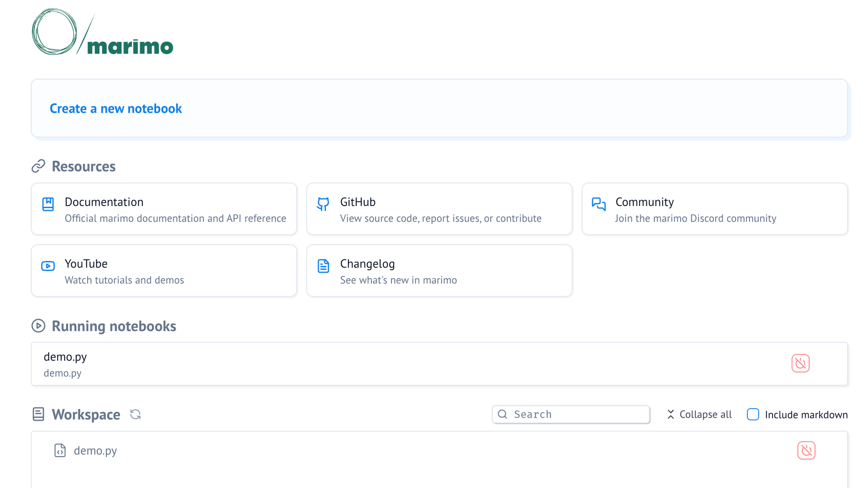Click the Community chat bubbles icon

(598, 204)
